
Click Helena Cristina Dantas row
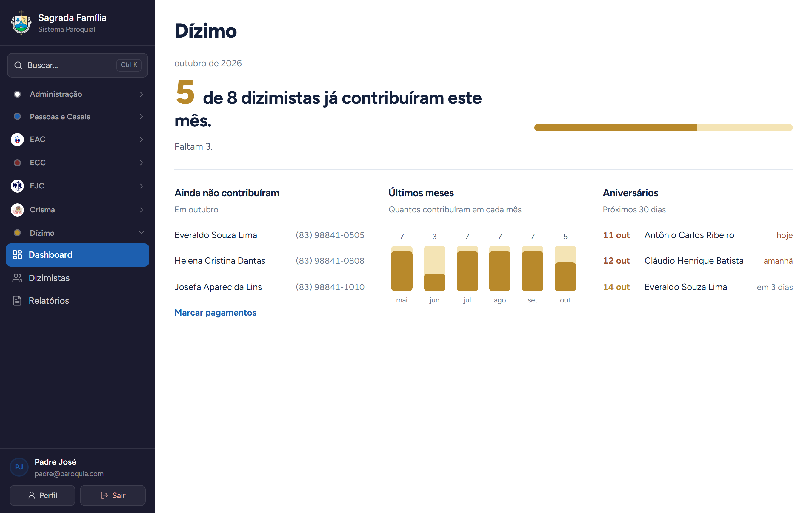pyautogui.click(x=270, y=261)
